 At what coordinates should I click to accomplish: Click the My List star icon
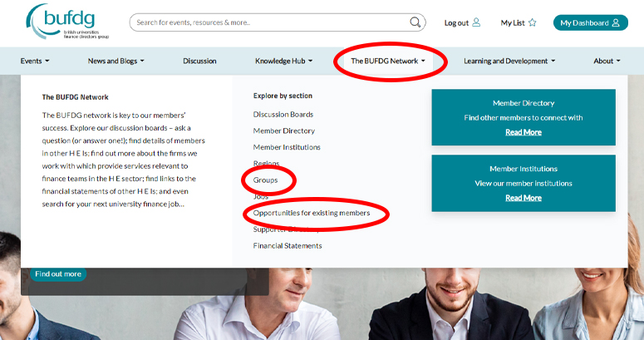pyautogui.click(x=533, y=22)
